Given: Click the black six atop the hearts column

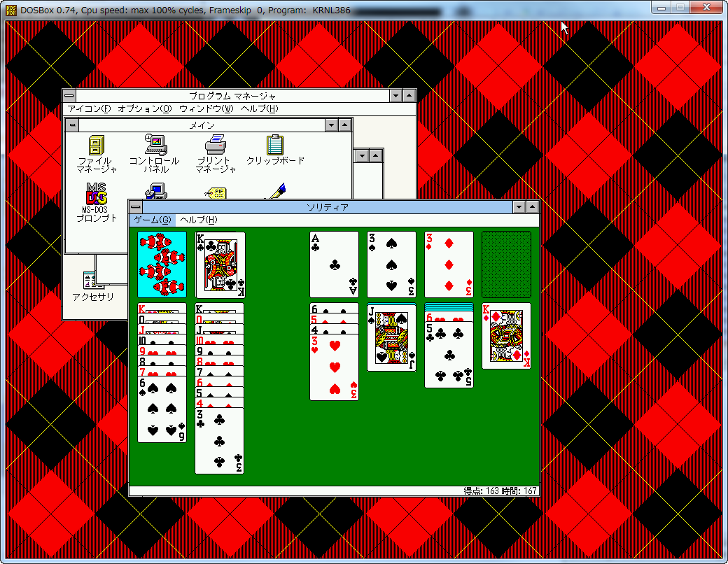Looking at the screenshot, I should (x=335, y=308).
